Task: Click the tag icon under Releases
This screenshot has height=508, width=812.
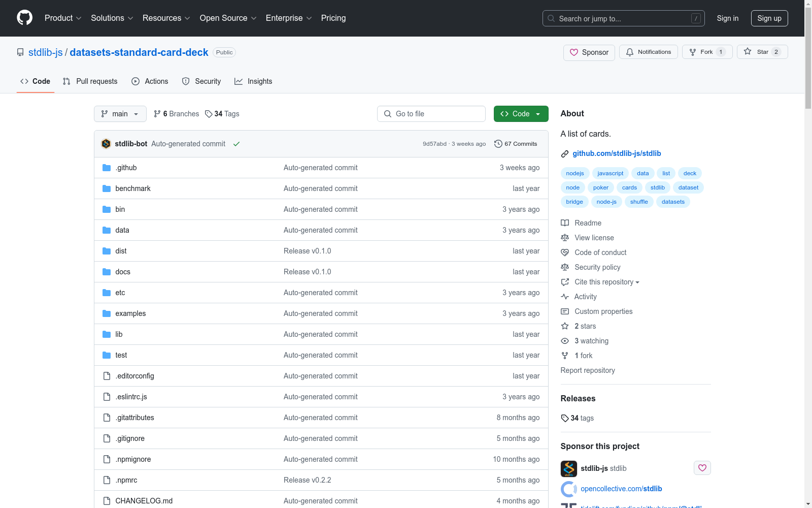Action: pyautogui.click(x=565, y=418)
